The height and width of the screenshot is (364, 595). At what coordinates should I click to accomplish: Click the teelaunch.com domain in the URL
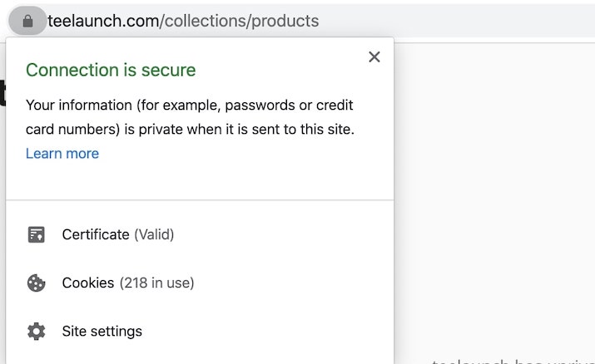pos(103,21)
